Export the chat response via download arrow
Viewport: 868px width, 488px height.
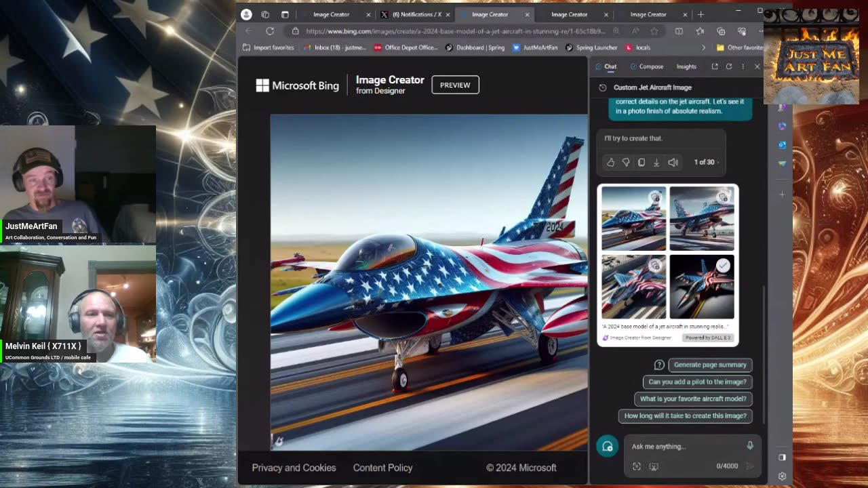tap(656, 163)
